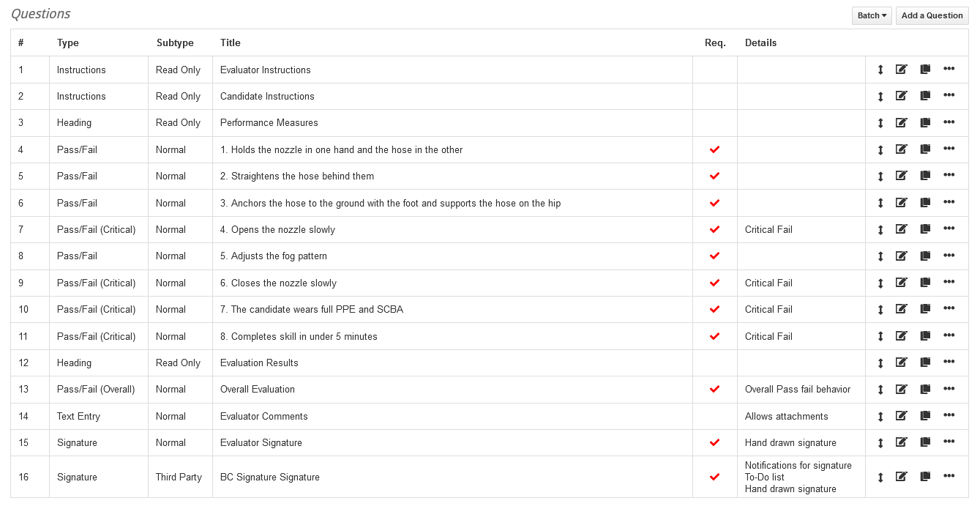The height and width of the screenshot is (509, 980).
Task: Edit the Performance Measures heading
Action: (901, 122)
